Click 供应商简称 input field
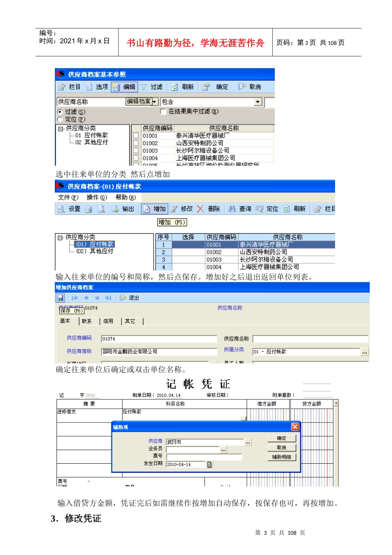 [x=159, y=352]
